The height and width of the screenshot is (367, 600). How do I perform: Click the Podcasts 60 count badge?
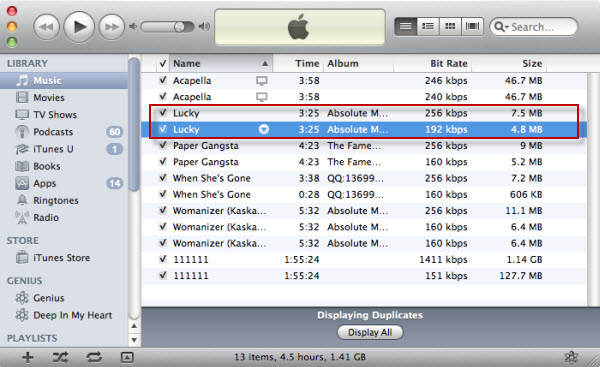(x=114, y=132)
